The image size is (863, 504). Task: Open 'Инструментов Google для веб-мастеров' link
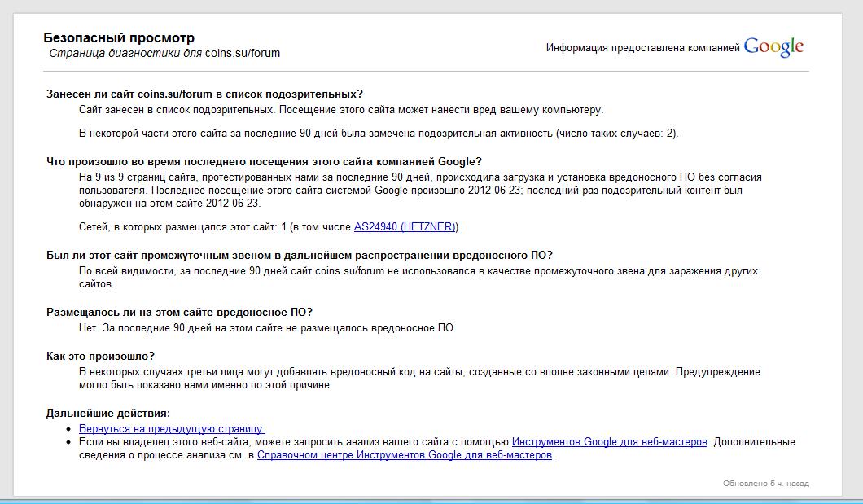[x=610, y=442]
